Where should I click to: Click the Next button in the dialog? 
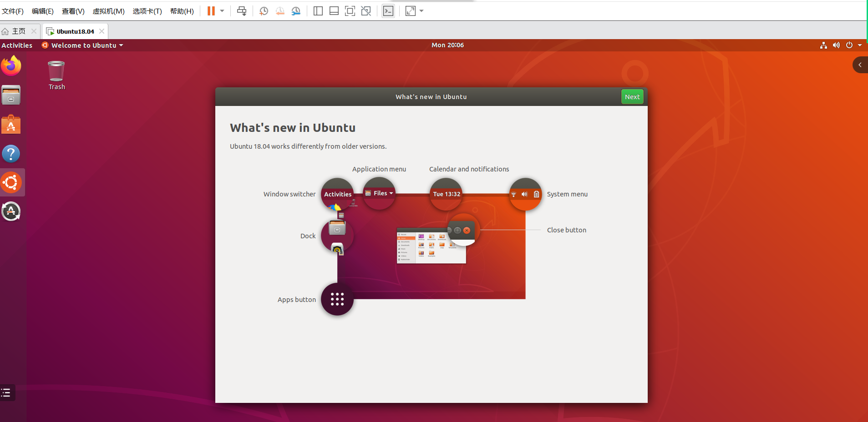pyautogui.click(x=632, y=96)
